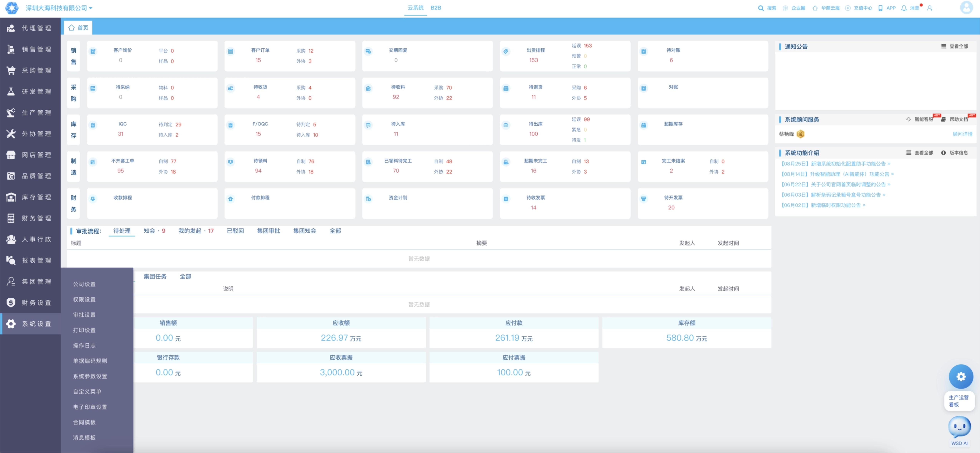
Task: Open 打印设置 submenu item
Action: coord(84,330)
